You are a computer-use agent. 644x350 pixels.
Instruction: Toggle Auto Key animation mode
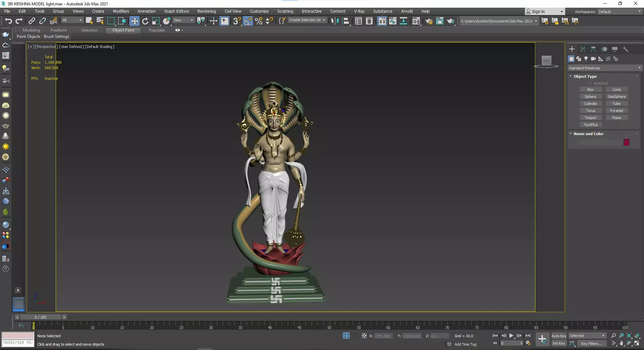point(559,336)
